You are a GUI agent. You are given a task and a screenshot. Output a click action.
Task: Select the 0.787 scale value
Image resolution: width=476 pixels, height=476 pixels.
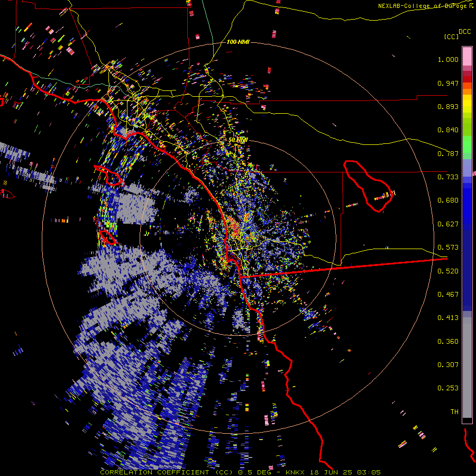448,153
